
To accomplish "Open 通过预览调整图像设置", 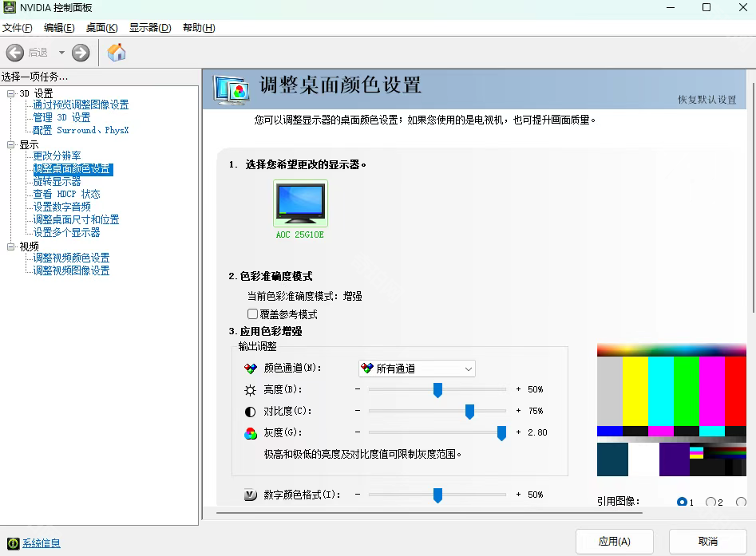I will (81, 104).
